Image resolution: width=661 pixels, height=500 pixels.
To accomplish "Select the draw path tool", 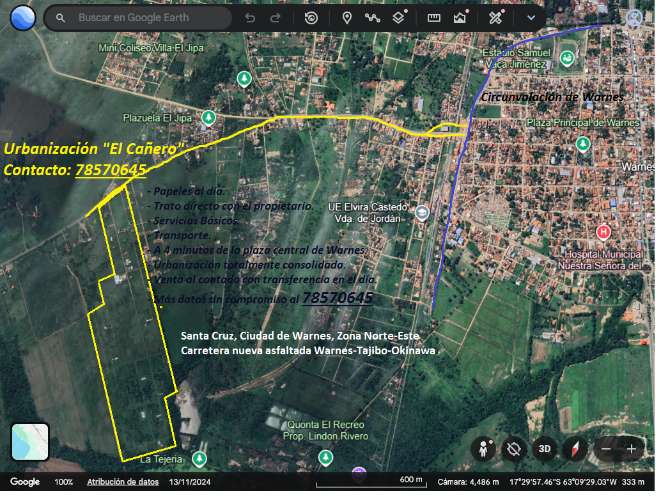I will tap(373, 18).
